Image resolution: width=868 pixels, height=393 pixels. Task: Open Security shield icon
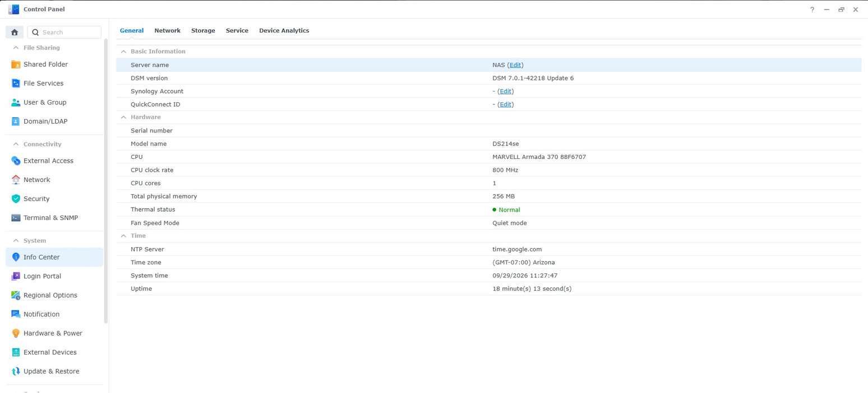point(16,199)
